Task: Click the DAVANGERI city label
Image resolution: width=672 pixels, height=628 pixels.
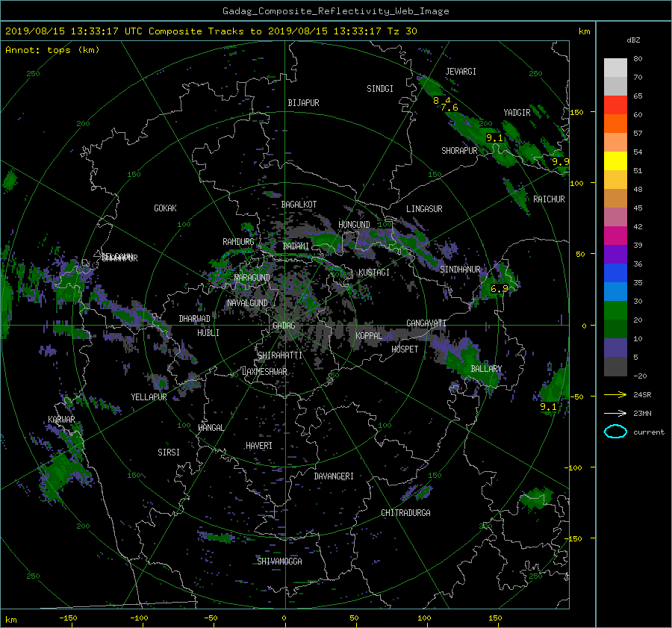Action: pyautogui.click(x=334, y=476)
